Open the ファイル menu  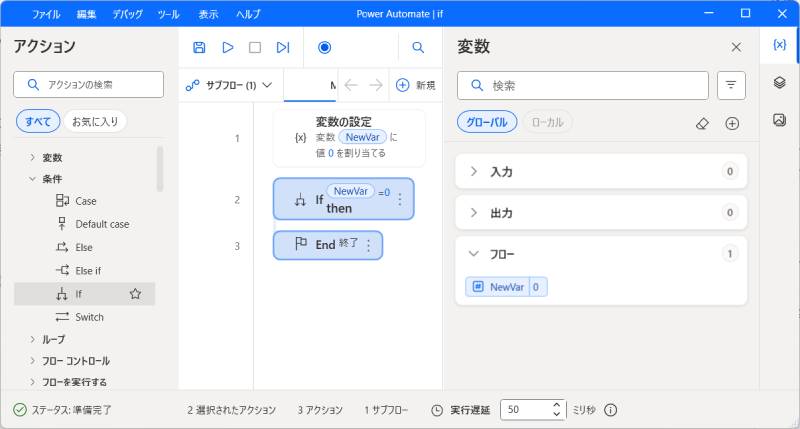[x=46, y=15]
